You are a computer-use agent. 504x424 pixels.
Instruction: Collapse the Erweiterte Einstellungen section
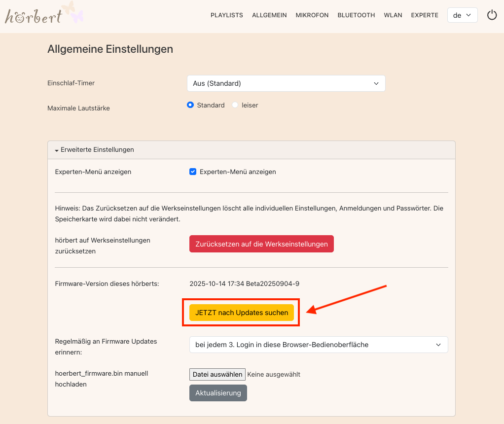tap(95, 149)
